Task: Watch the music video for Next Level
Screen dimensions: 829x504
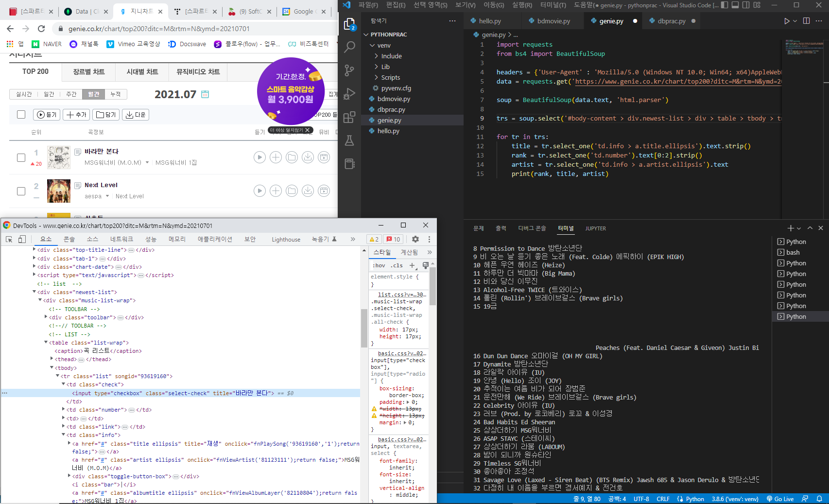Action: [x=324, y=191]
